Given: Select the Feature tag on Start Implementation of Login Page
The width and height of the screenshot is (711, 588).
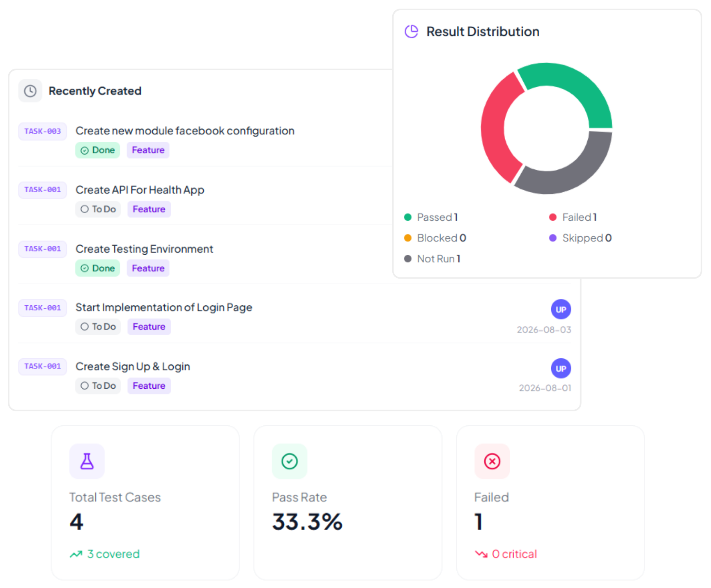Looking at the screenshot, I should tap(149, 327).
